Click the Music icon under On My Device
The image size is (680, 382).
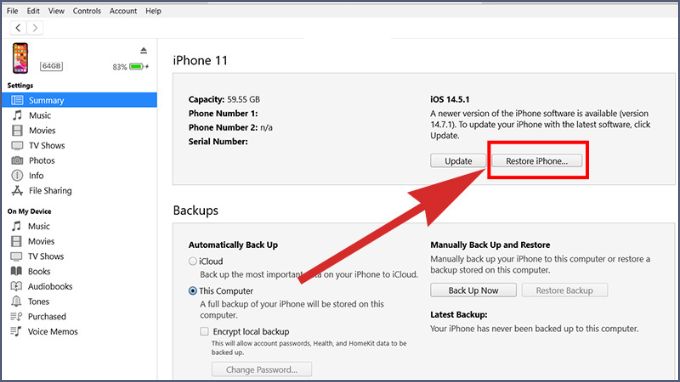[16, 226]
